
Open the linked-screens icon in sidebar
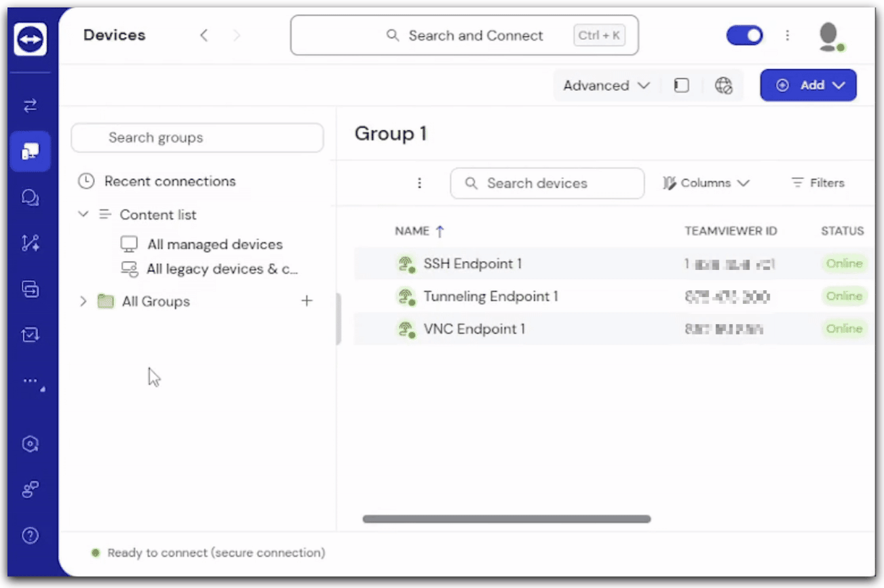30,289
